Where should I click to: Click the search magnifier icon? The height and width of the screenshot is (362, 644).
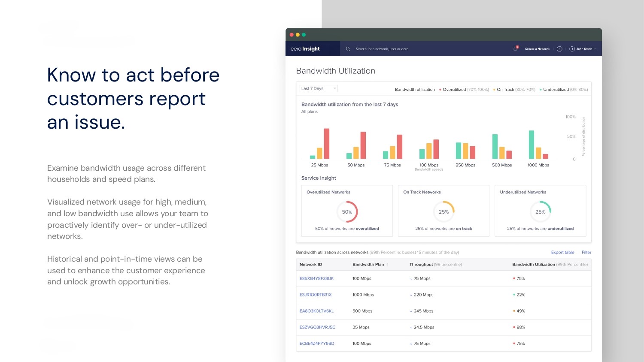coord(348,49)
